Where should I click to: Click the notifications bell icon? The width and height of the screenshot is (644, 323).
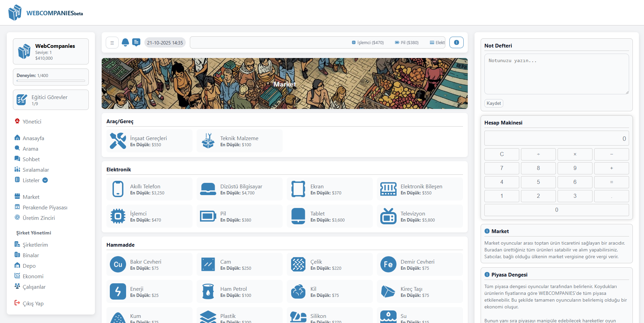[x=125, y=42]
